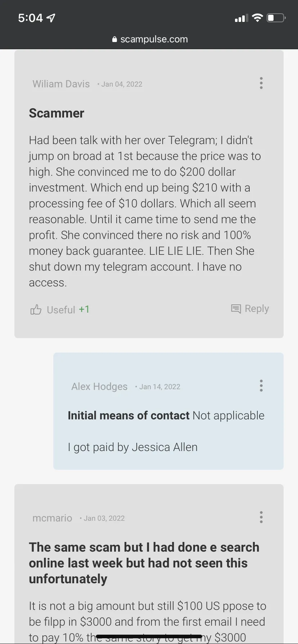This screenshot has width=298, height=644.
Task: Click the +1 useful count
Action: click(x=84, y=309)
